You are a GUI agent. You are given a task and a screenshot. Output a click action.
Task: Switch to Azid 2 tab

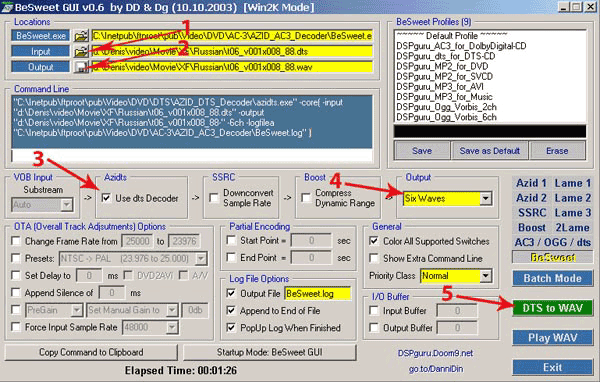pos(532,198)
